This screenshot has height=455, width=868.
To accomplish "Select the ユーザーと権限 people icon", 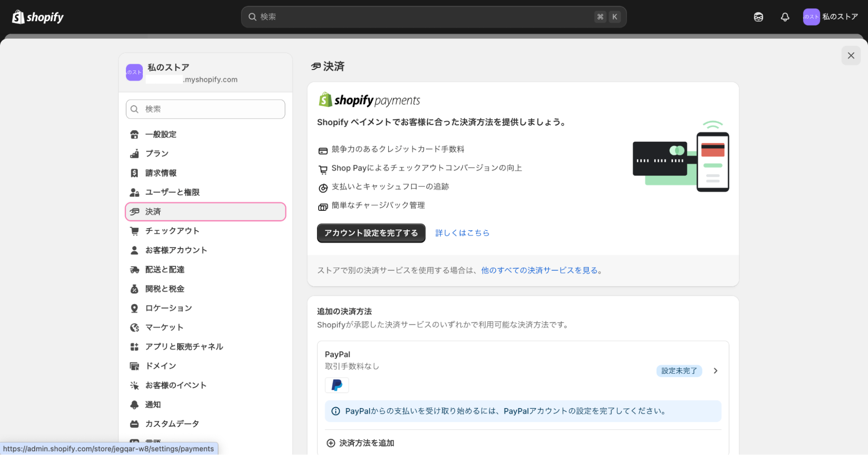I will (x=135, y=192).
